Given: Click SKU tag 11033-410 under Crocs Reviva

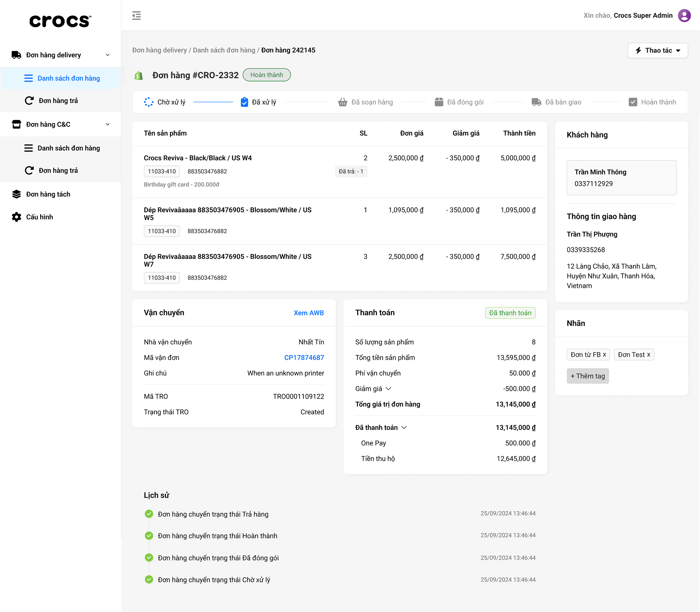Looking at the screenshot, I should (162, 171).
